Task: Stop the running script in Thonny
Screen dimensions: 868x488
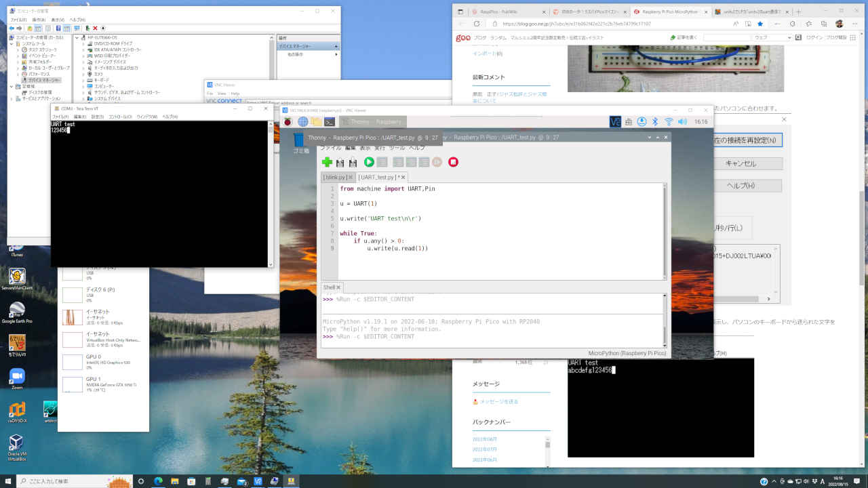Action: [454, 162]
